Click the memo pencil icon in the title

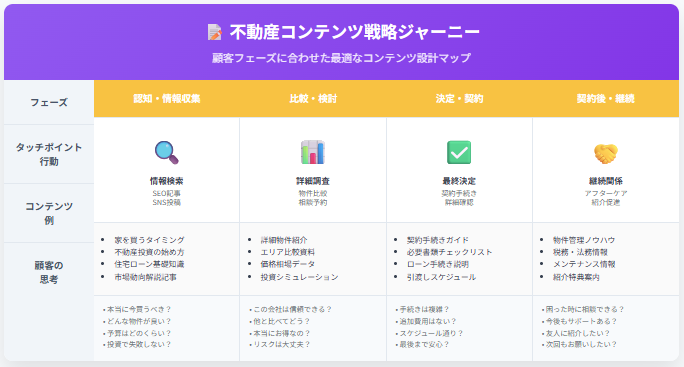pos(215,32)
